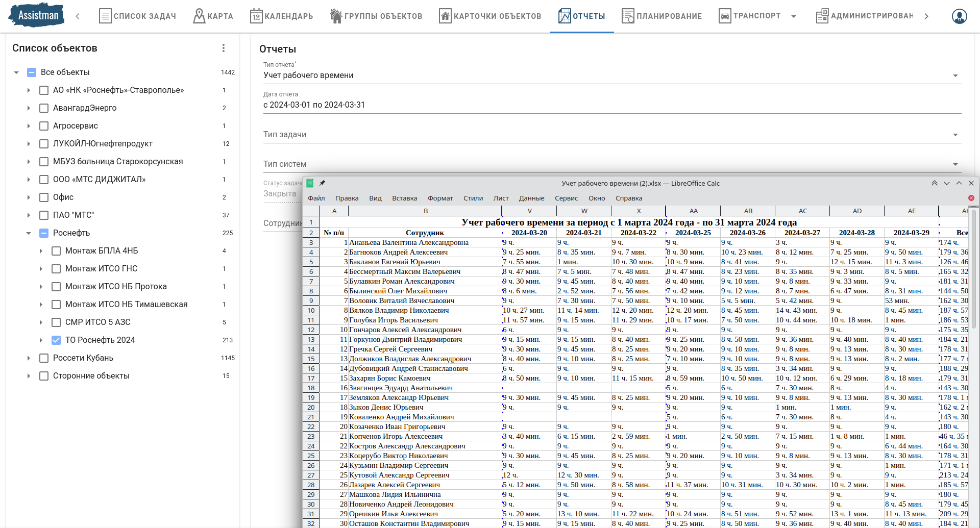
Task: Expand the Россети Кубань tree node
Action: pos(29,358)
